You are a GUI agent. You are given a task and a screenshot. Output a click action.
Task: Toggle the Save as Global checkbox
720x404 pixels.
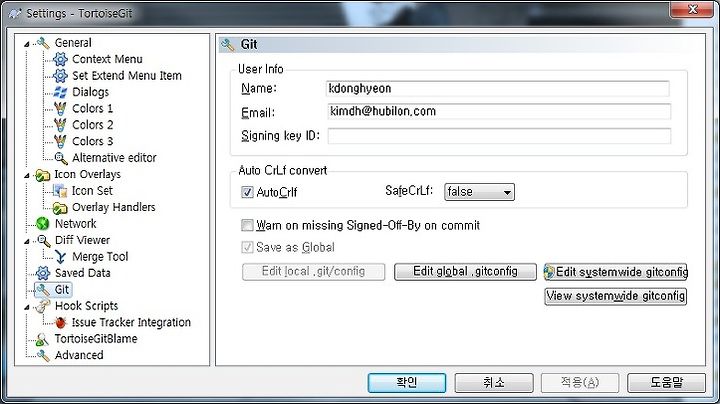(248, 247)
